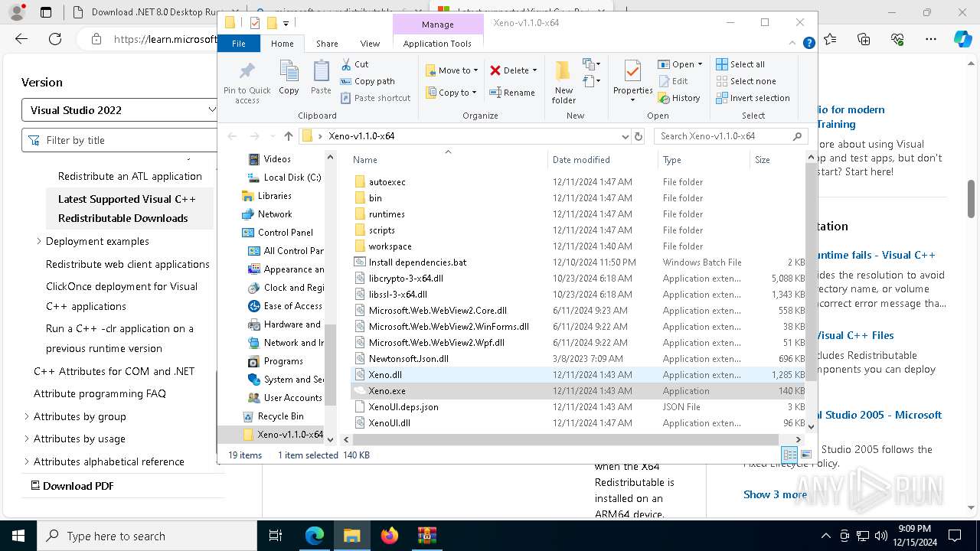
Task: Click in Search Xeno-v1.1.0-x64 box
Action: click(724, 136)
